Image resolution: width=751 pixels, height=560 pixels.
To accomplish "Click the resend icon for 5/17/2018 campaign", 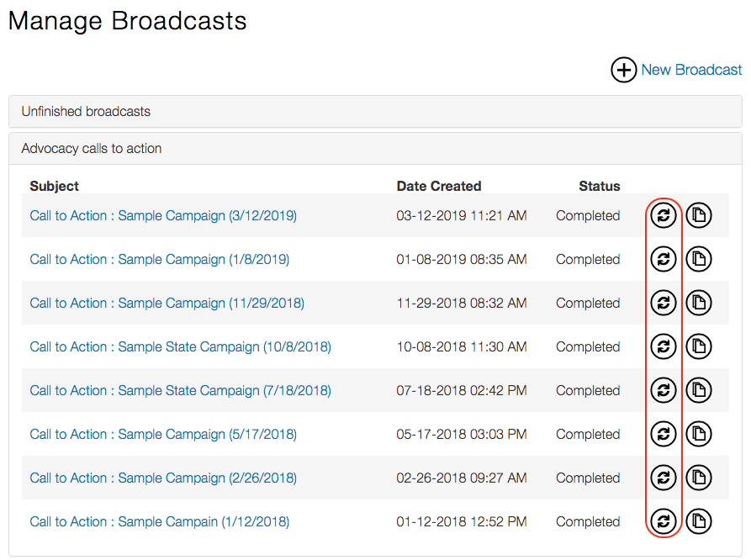I will pyautogui.click(x=664, y=435).
